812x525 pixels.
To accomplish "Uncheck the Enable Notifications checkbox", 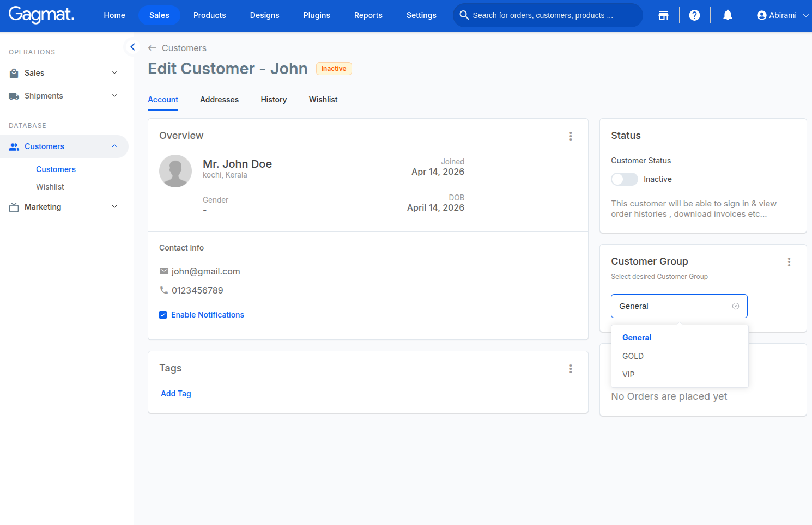I will [163, 315].
